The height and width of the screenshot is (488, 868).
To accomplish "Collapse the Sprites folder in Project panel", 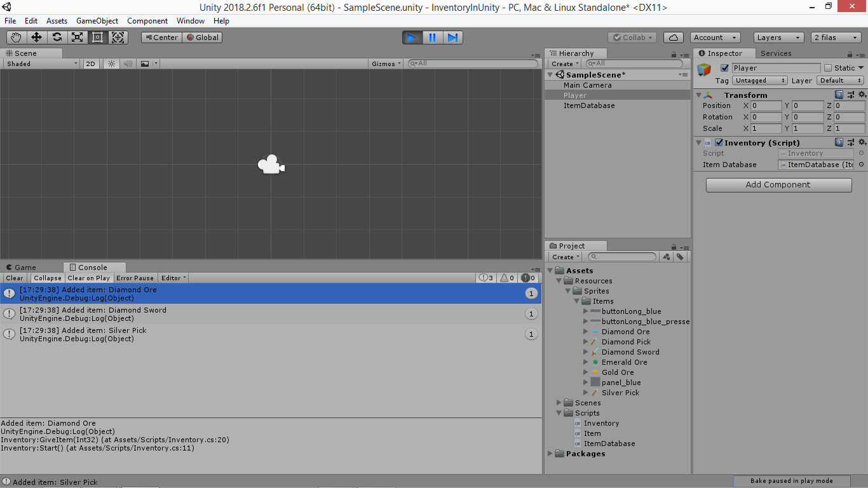I will [x=567, y=290].
